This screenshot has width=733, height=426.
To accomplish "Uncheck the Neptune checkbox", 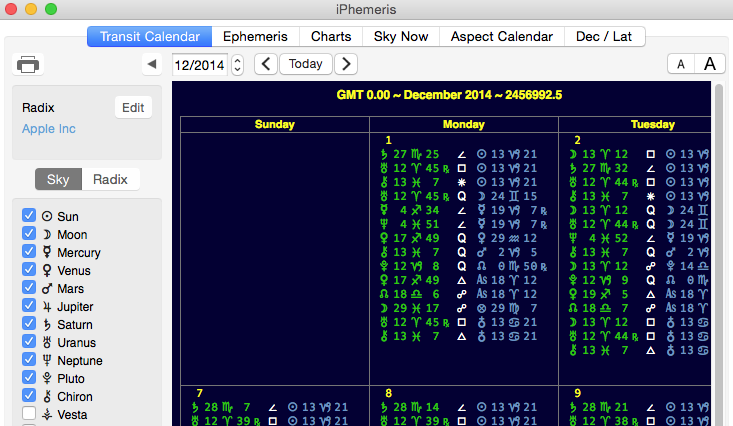I will [29, 360].
